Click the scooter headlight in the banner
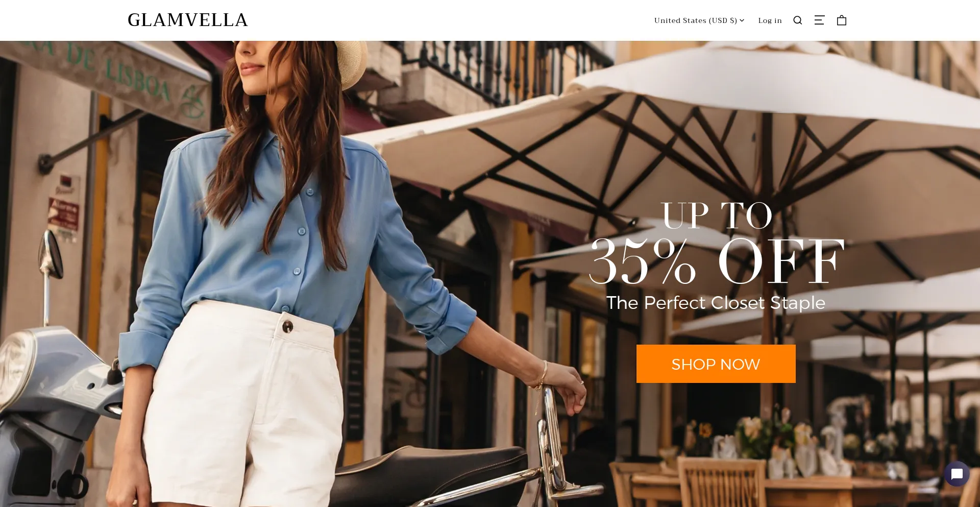The image size is (980, 507). 14,368
